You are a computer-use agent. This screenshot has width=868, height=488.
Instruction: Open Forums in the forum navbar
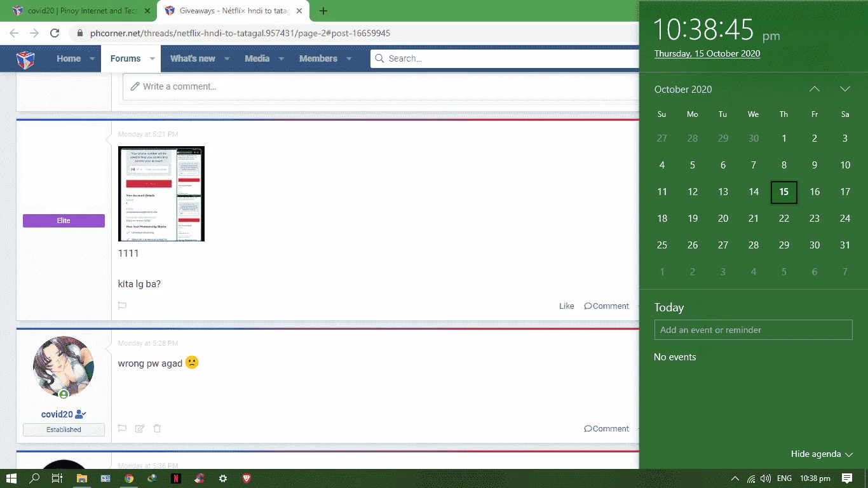pyautogui.click(x=125, y=58)
